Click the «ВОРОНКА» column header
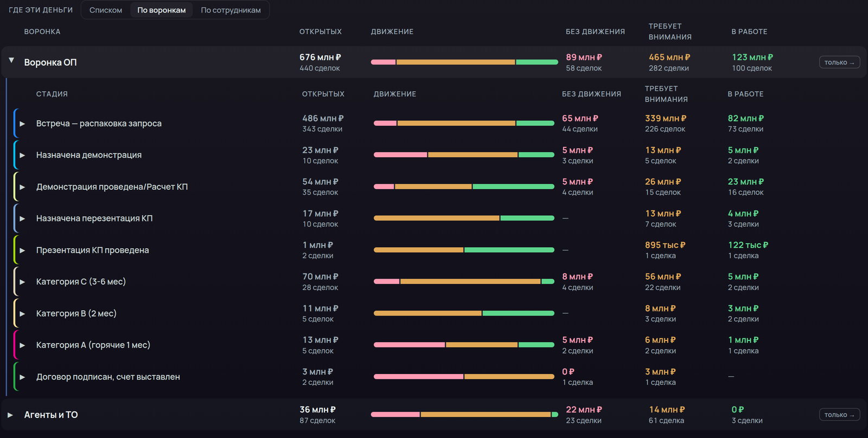The width and height of the screenshot is (868, 438). pos(42,31)
